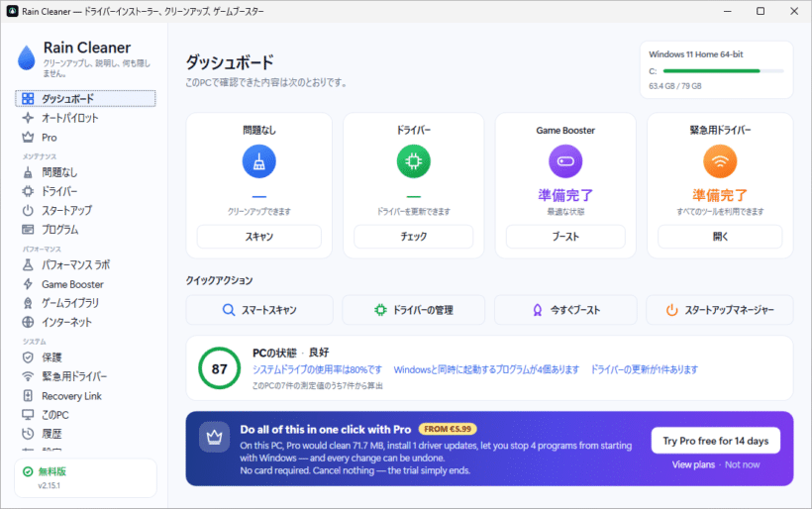Click the 履歴 clock icon
The image size is (812, 509).
pyautogui.click(x=28, y=434)
